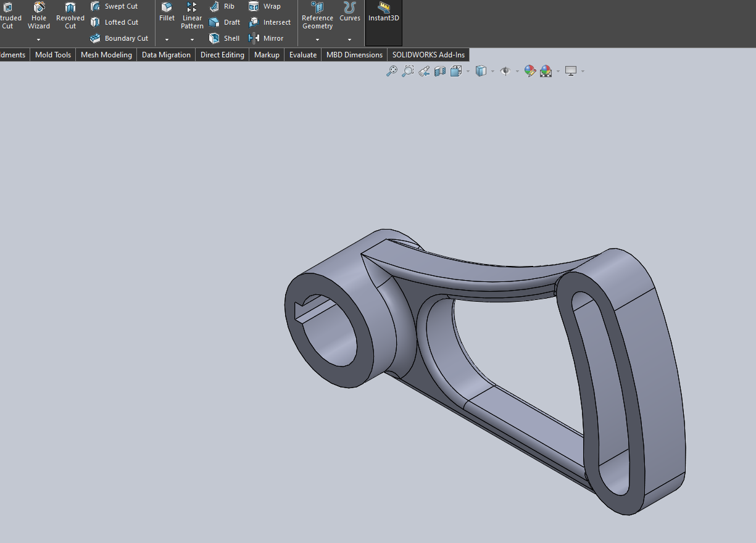The image size is (756, 543).
Task: Open the Linear Pattern flyout arrow
Action: (192, 38)
